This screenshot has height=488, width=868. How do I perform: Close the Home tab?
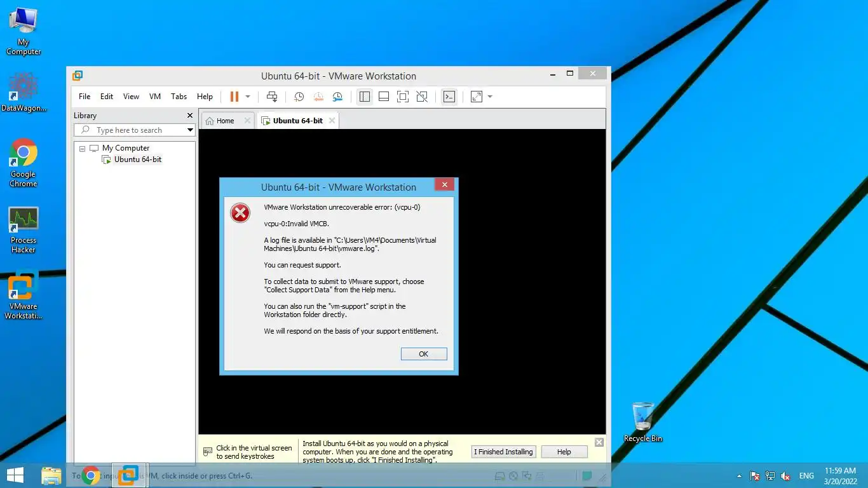click(x=248, y=121)
